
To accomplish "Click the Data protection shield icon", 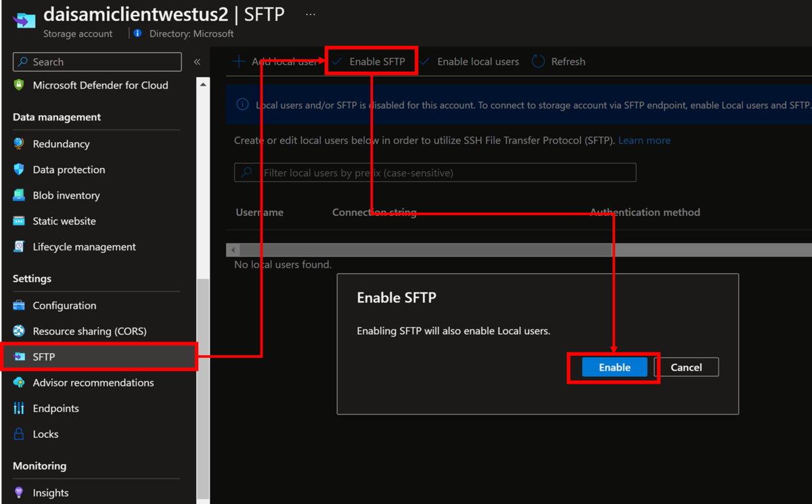I will pyautogui.click(x=19, y=169).
